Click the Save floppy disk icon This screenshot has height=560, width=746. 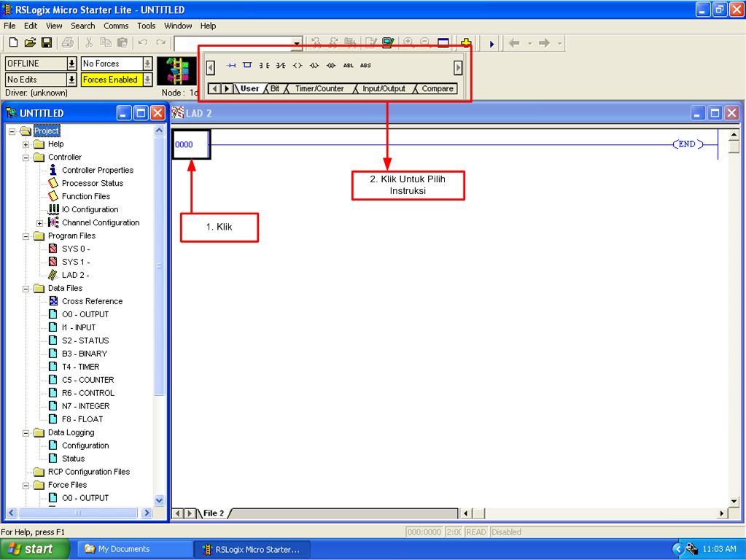pos(47,43)
